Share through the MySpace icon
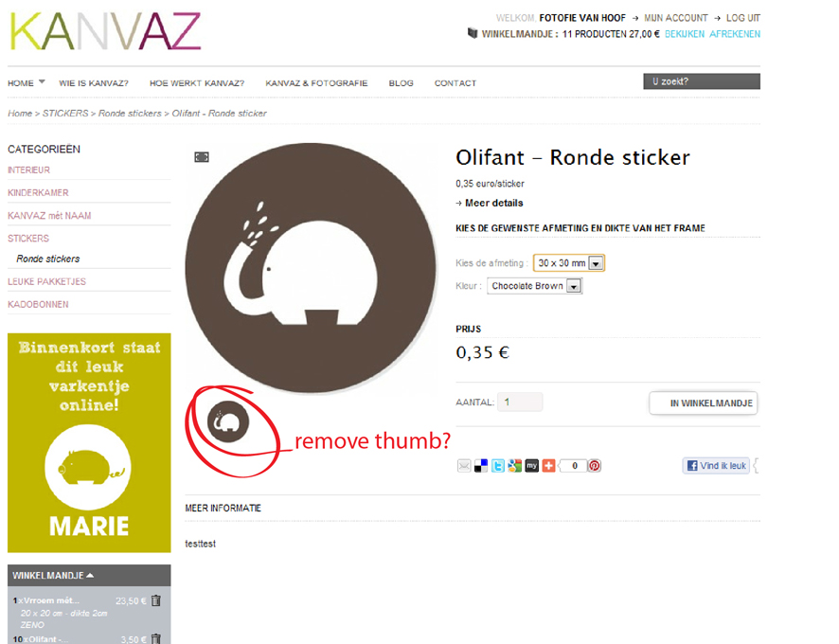This screenshot has height=644, width=839. click(531, 466)
